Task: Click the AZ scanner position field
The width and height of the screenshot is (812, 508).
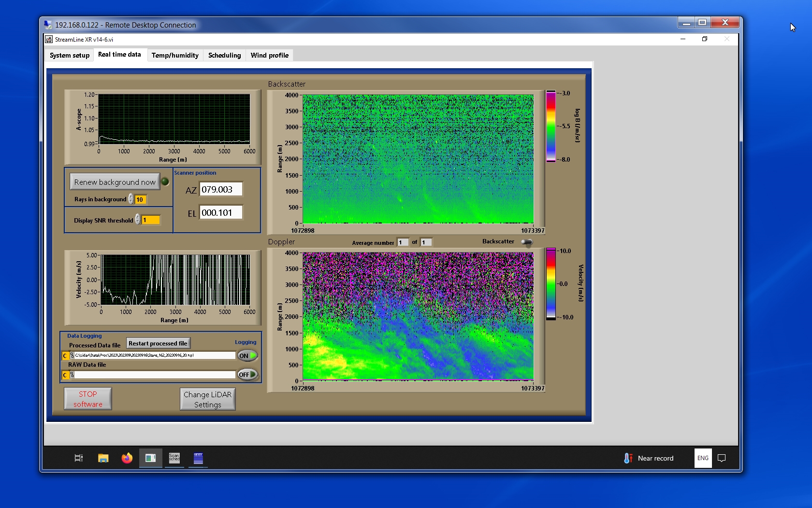Action: point(221,190)
